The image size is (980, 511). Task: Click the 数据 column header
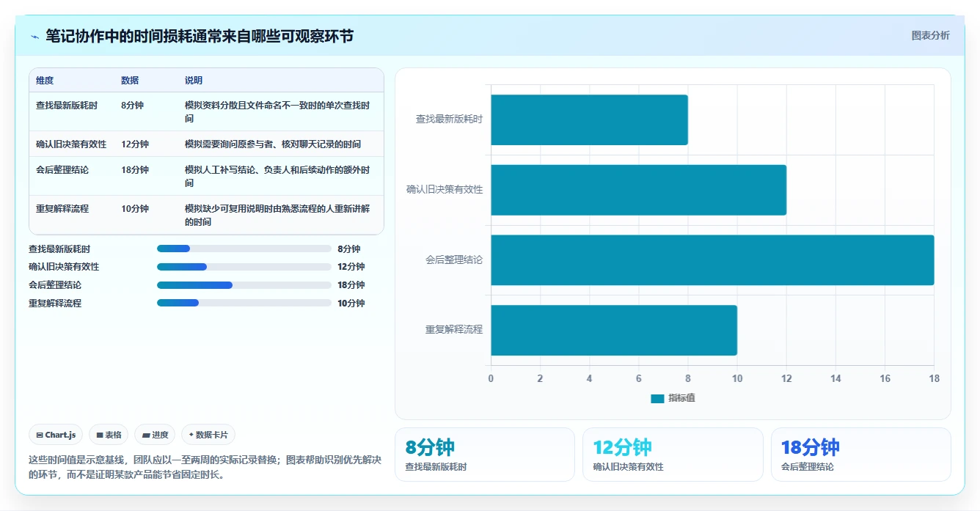click(x=130, y=81)
